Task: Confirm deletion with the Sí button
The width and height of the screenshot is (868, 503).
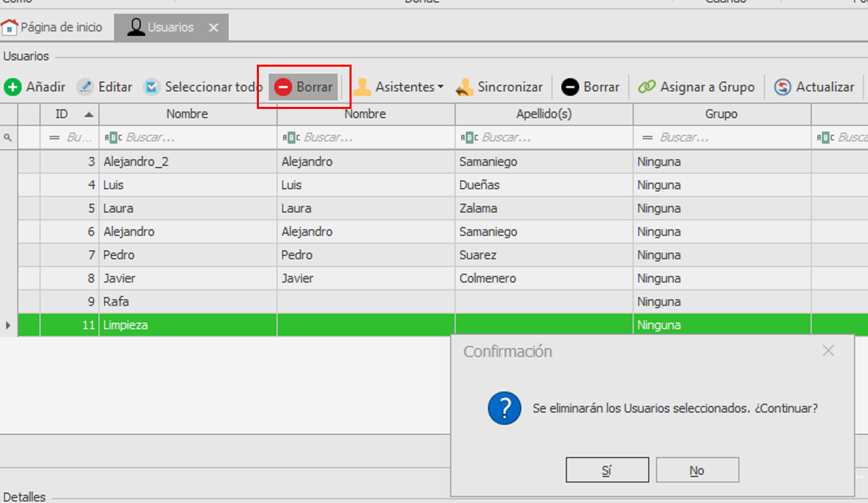Action: (606, 470)
